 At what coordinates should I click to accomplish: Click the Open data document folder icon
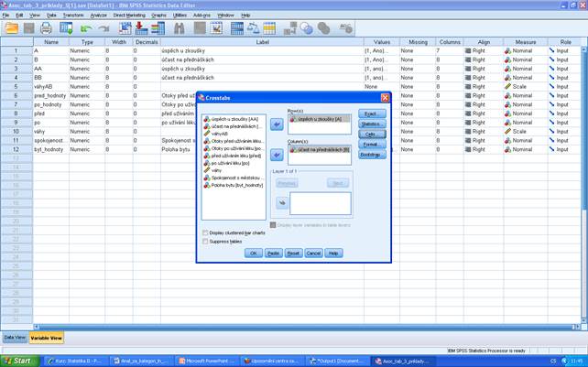click(11, 28)
